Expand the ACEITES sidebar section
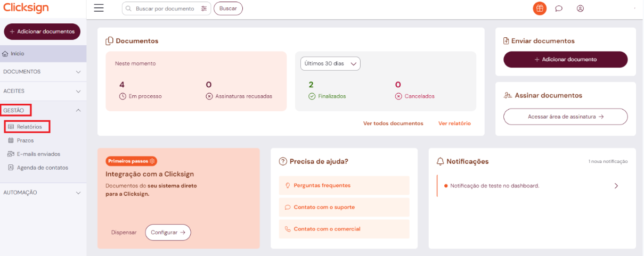 (43, 91)
